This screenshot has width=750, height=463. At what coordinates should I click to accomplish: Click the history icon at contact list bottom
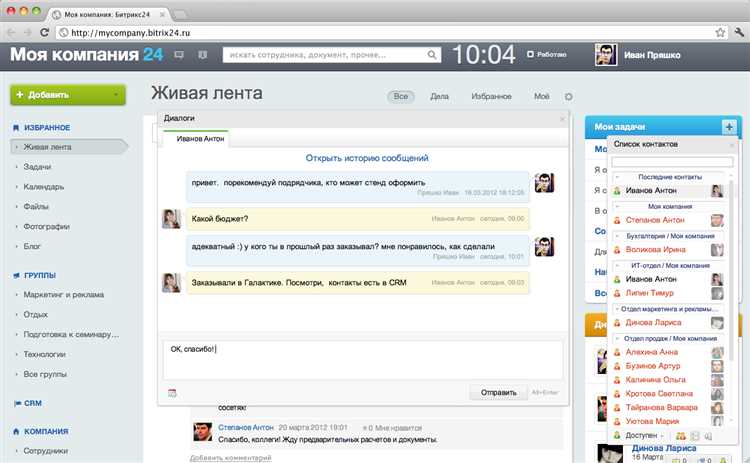coord(695,436)
